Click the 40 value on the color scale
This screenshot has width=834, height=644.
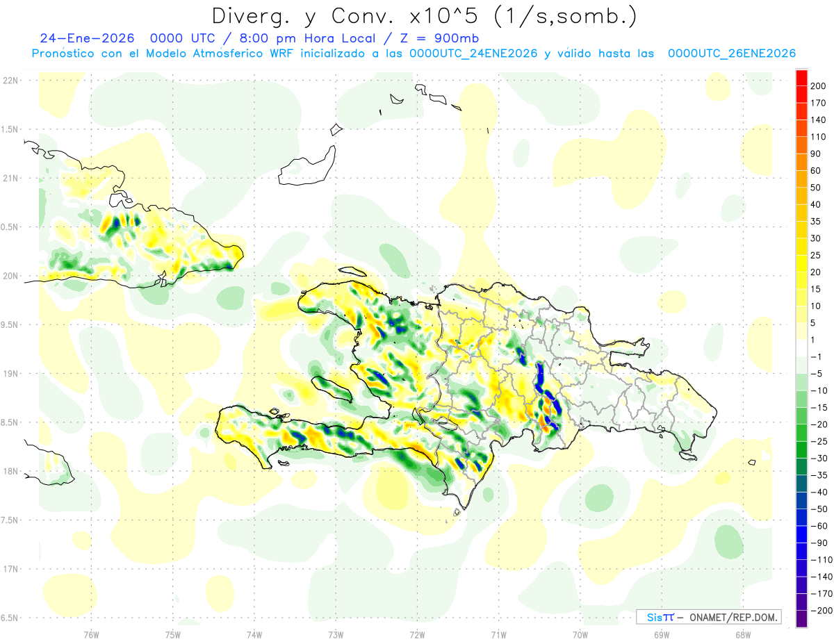[x=816, y=204]
